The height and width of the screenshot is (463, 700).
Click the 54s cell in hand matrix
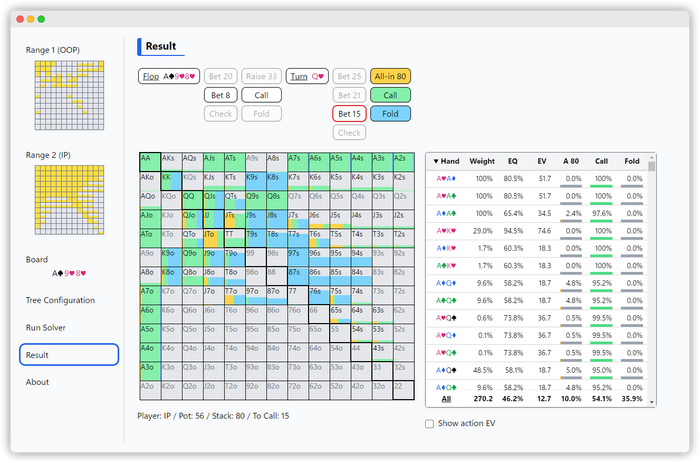point(361,333)
